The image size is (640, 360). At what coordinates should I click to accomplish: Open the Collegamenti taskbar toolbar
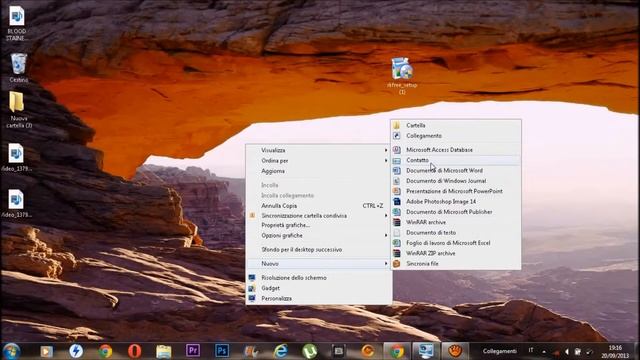click(500, 351)
